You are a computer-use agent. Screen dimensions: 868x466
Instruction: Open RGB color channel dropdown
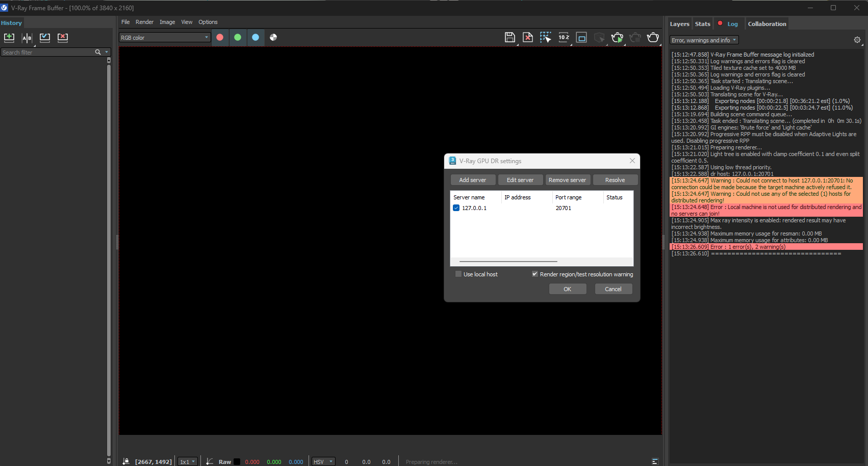point(165,37)
